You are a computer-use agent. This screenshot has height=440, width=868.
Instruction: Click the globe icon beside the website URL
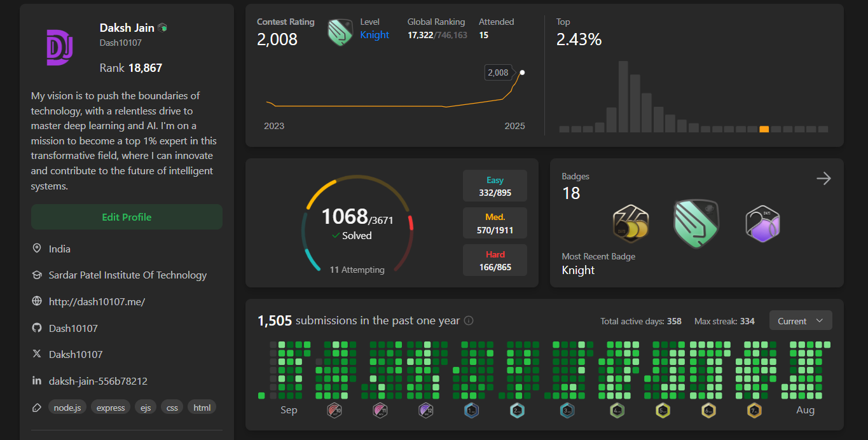point(36,301)
